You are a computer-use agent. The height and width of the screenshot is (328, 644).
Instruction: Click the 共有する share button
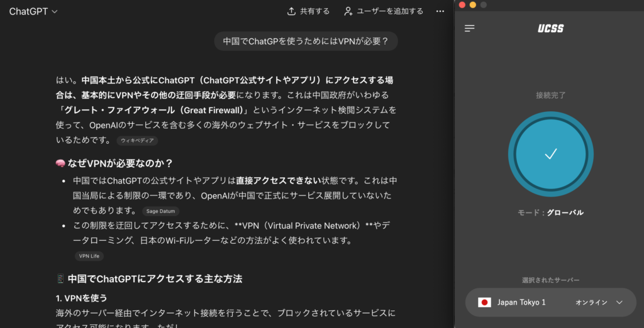click(x=308, y=11)
